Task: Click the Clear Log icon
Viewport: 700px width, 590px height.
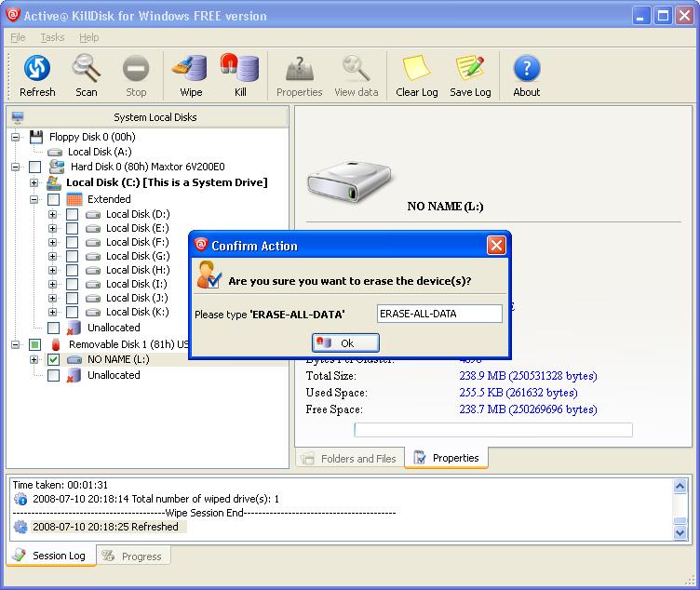Action: pos(416,68)
